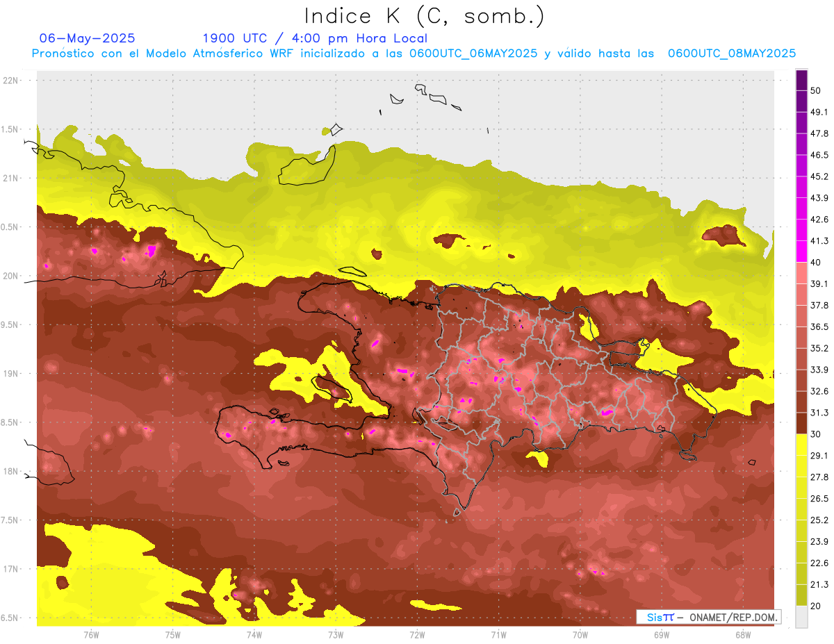Pick the salmon swatch between 39.1 and 40
The image size is (834, 644).
tap(801, 273)
